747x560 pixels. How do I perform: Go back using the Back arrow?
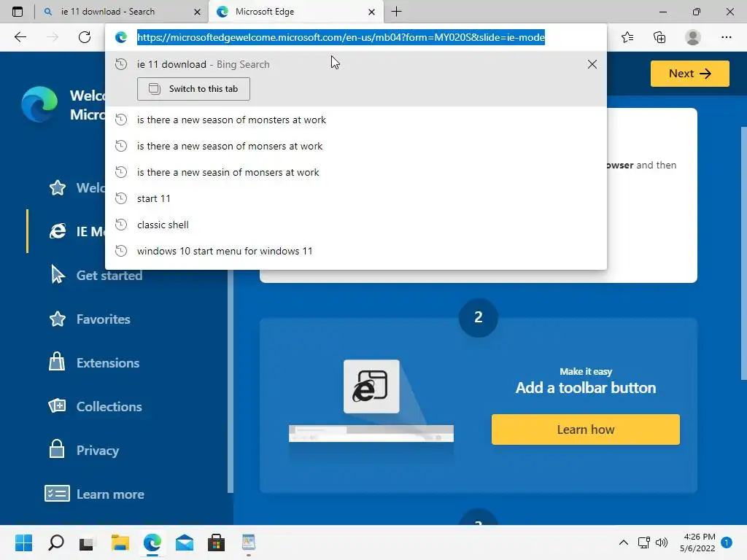[x=20, y=37]
